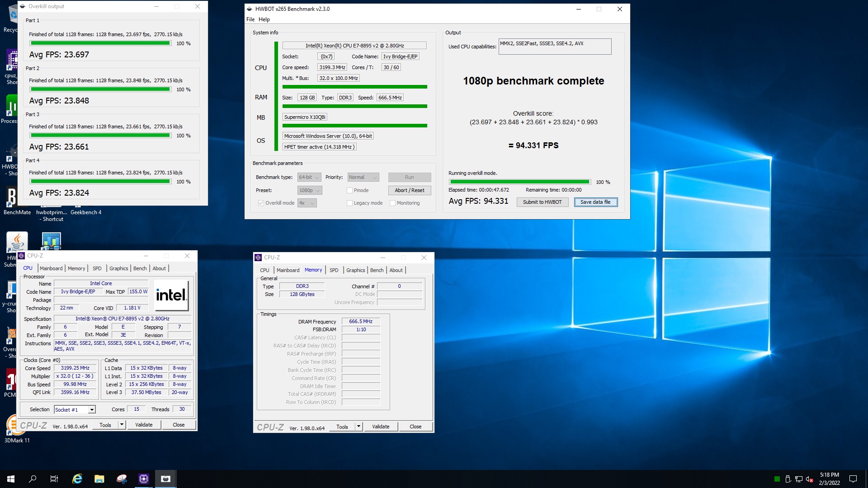
Task: Open Task View from the taskbar
Action: coord(54,479)
